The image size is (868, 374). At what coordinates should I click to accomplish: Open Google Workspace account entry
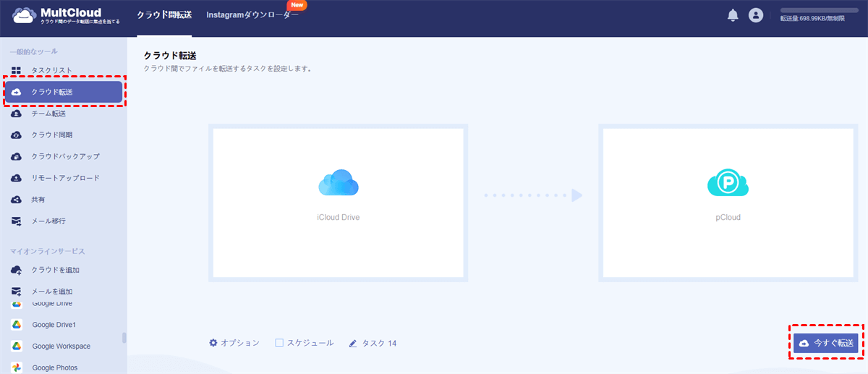pos(61,346)
